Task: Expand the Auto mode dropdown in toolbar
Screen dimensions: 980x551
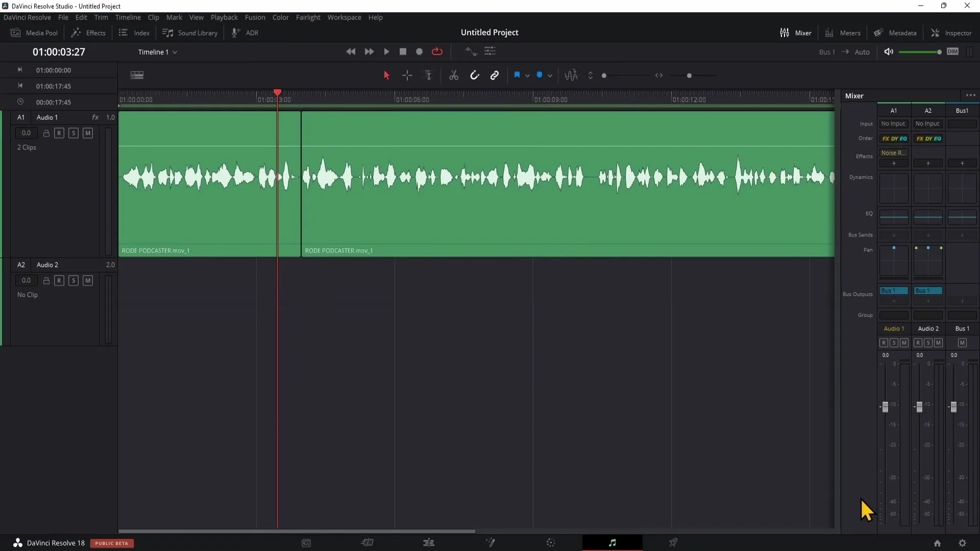Action: click(x=862, y=51)
